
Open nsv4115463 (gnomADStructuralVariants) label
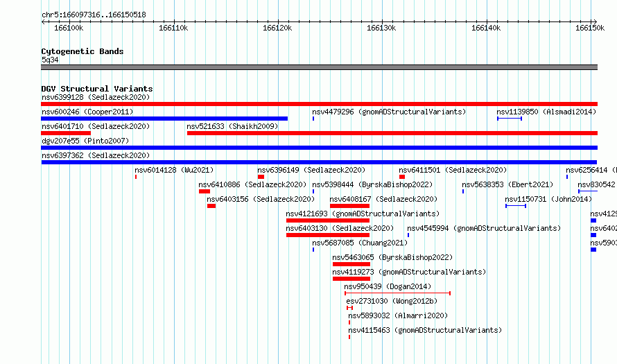click(x=426, y=330)
